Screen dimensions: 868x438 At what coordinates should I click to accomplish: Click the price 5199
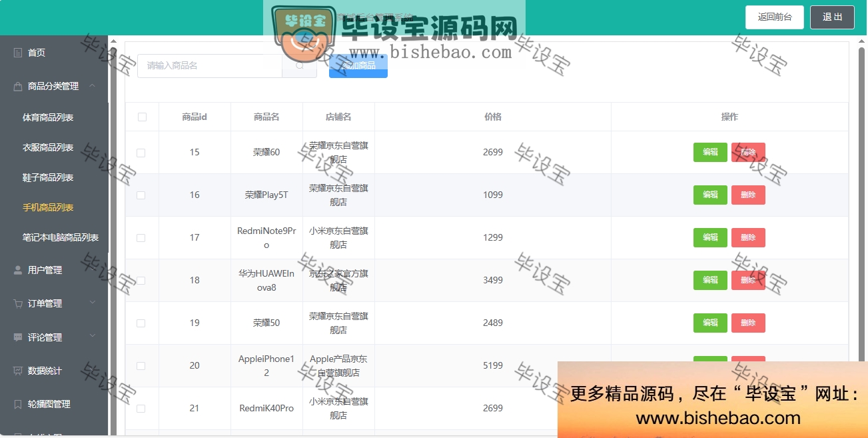coord(493,366)
